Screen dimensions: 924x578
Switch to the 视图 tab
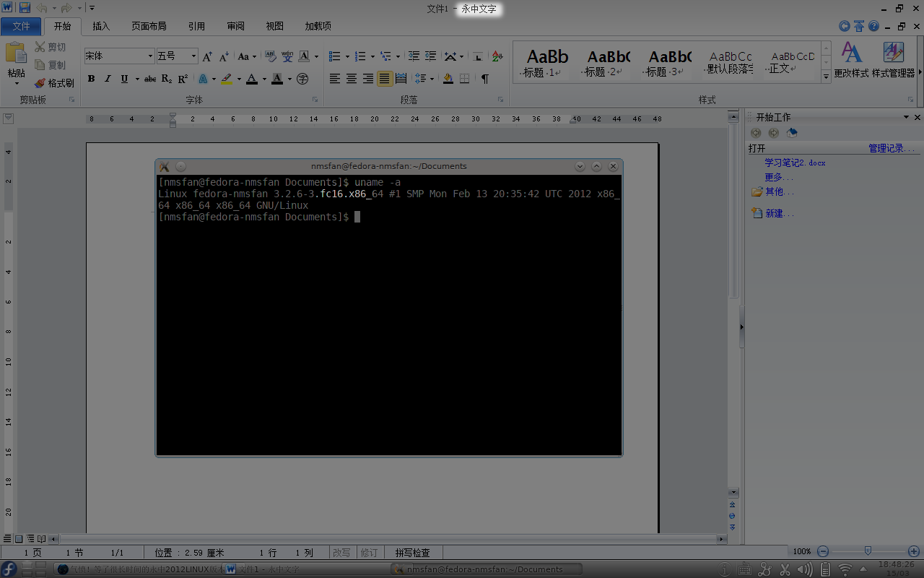pyautogui.click(x=274, y=26)
